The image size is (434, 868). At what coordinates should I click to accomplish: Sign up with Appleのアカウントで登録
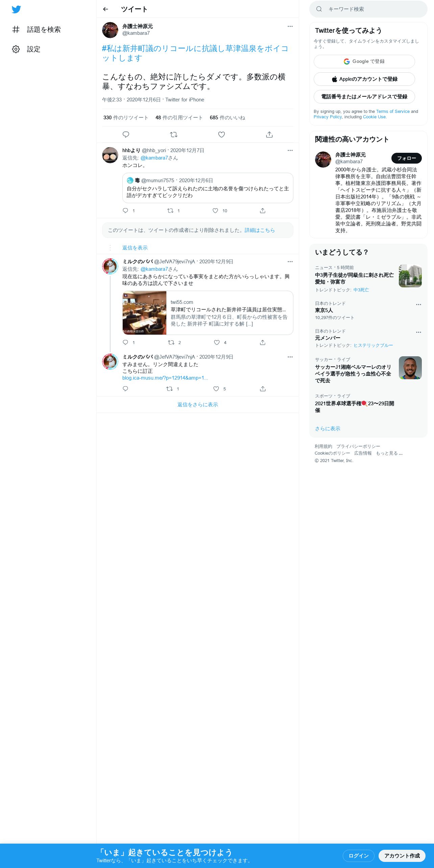coord(364,79)
